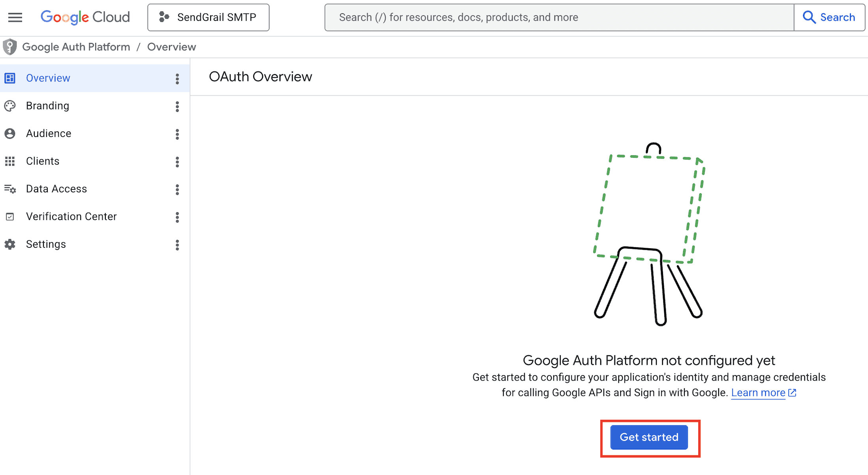Screen dimensions: 868x475
Task: Open Data Access in the sidebar
Action: (x=95, y=189)
